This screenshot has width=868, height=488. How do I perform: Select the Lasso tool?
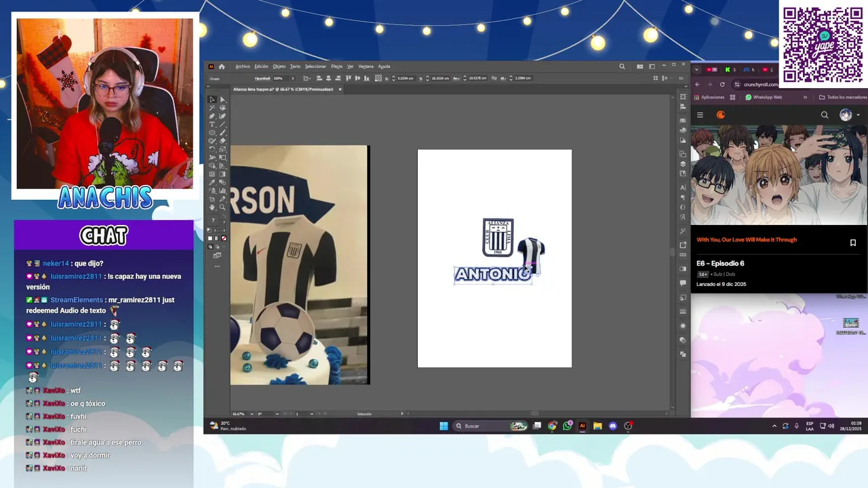click(222, 108)
